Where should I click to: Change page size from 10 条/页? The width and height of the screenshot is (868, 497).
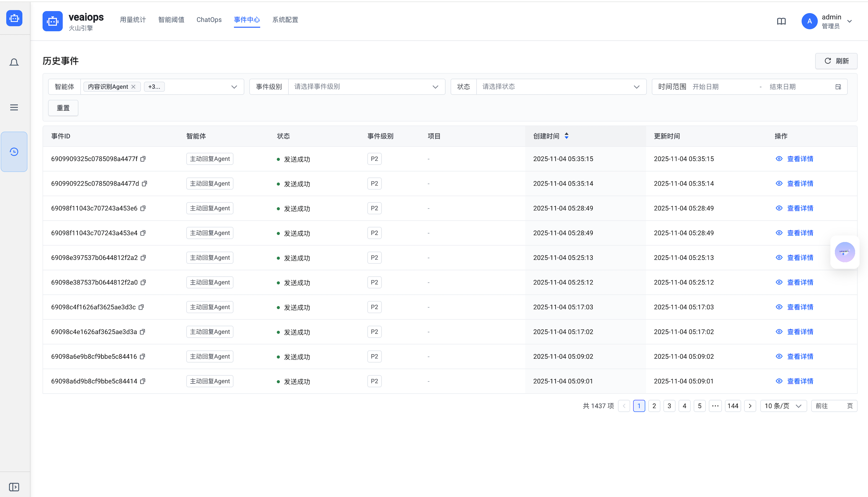click(x=783, y=406)
